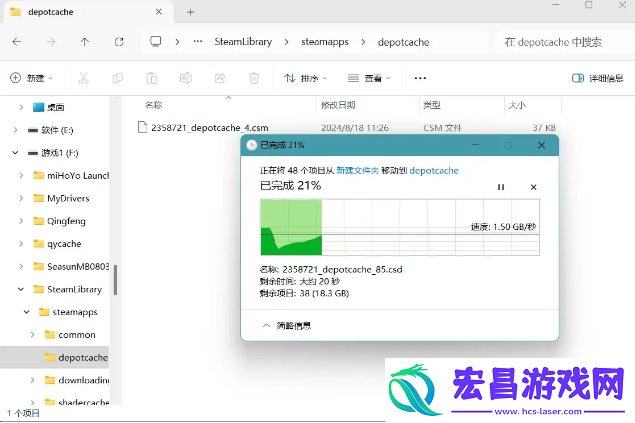635x423 pixels.
Task: Click depotcache in the breadcrumb path
Action: point(403,42)
